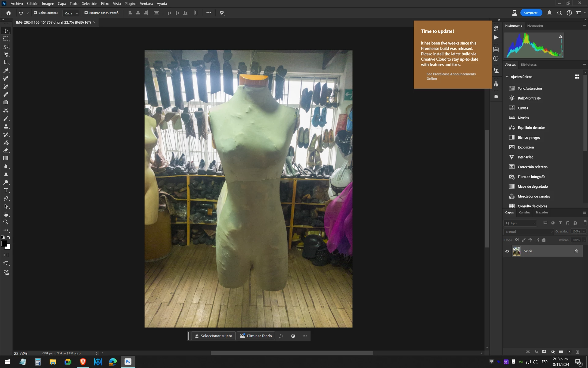Add Curvas adjustment layer
This screenshot has height=368, width=588.
tap(523, 108)
